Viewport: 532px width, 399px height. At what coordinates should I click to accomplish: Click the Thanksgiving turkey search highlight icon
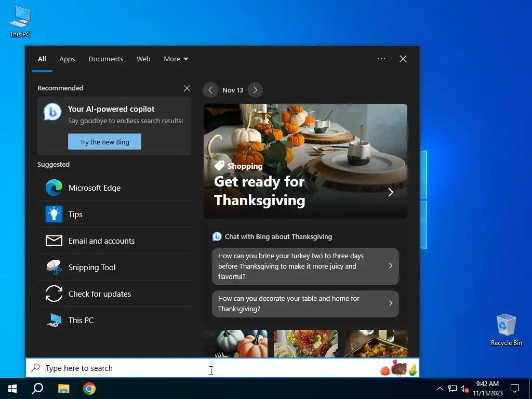coord(399,368)
